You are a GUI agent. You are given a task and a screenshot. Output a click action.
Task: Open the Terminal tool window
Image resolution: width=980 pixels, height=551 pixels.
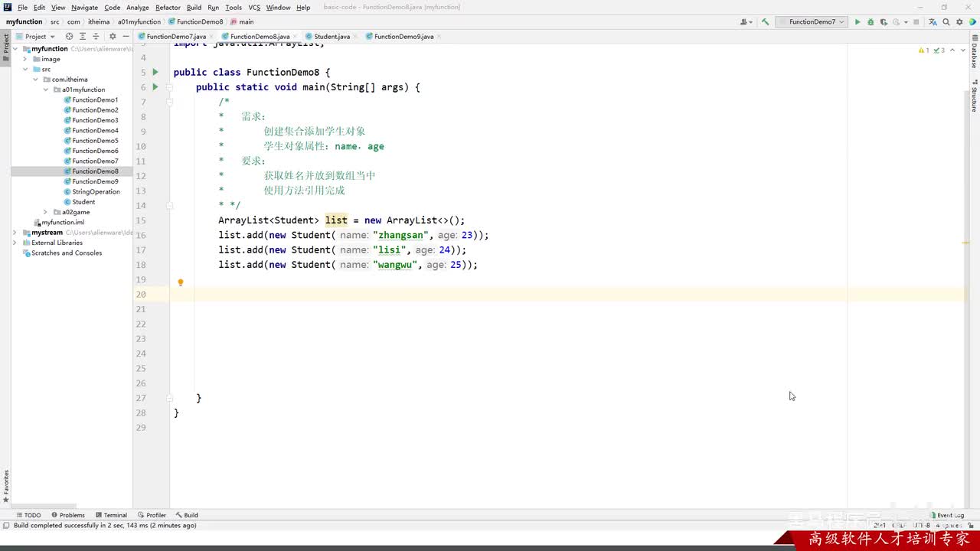pos(111,515)
